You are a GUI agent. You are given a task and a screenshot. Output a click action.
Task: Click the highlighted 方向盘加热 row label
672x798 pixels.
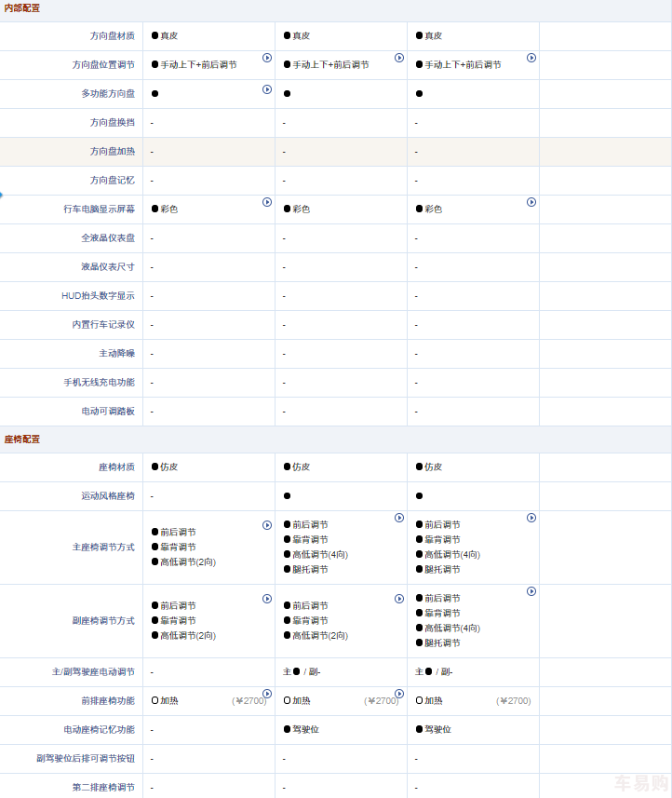[x=113, y=151]
